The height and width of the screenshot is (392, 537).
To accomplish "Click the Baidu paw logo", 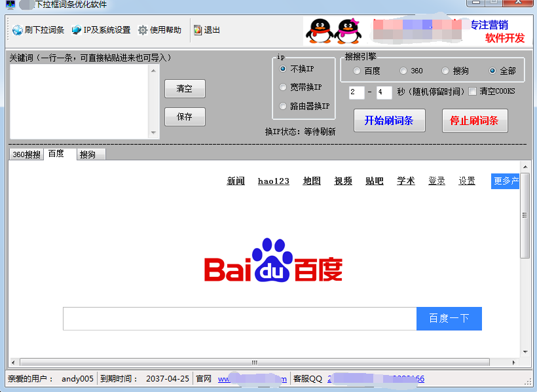I will (x=272, y=260).
